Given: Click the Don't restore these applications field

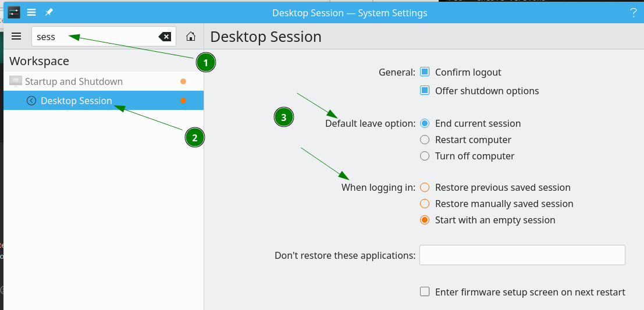Looking at the screenshot, I should pyautogui.click(x=522, y=255).
